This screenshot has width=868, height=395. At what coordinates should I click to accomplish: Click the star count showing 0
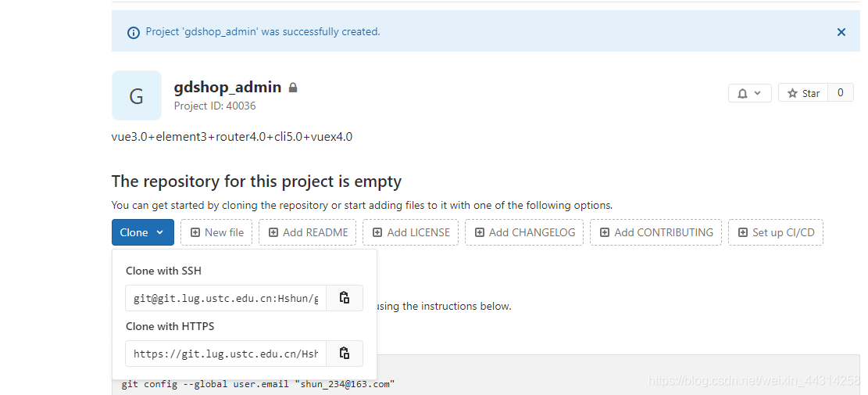coord(841,93)
